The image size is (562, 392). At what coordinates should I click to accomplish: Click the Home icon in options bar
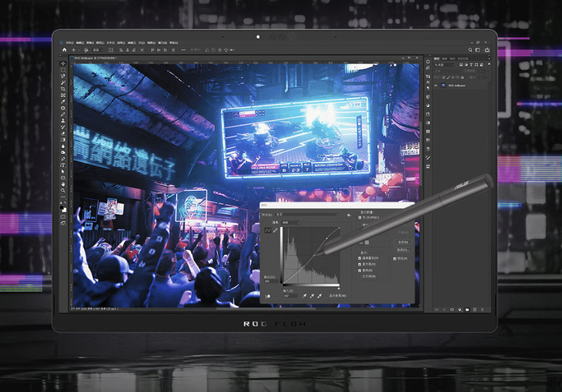(x=64, y=51)
